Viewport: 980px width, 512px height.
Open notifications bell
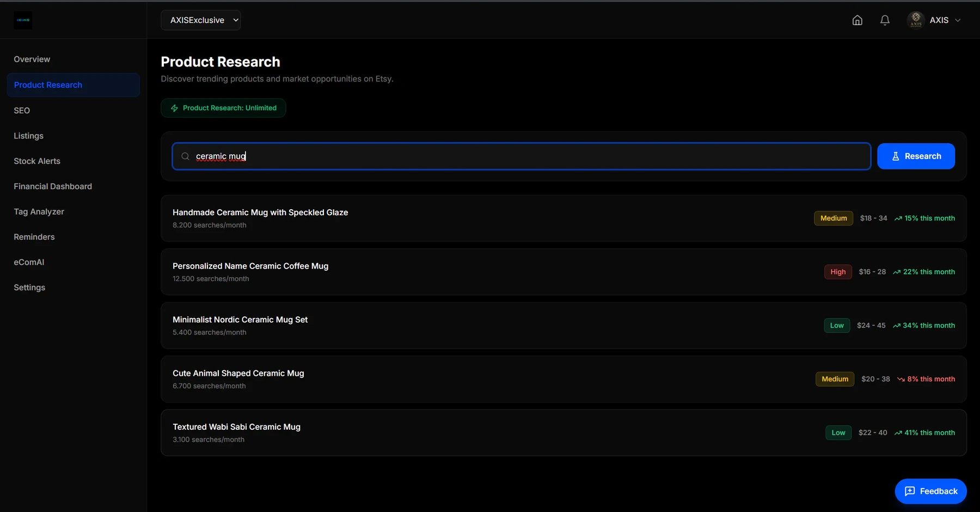pos(885,20)
